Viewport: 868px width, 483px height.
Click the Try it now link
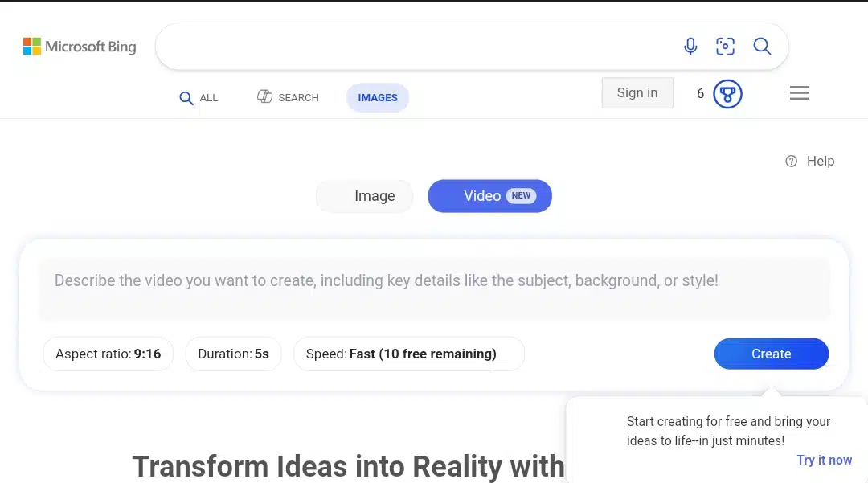click(x=824, y=460)
